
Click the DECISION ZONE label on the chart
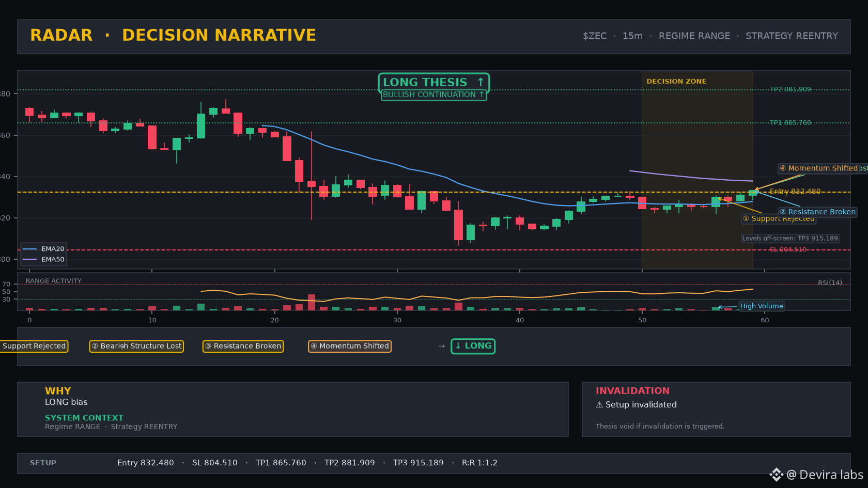(676, 82)
